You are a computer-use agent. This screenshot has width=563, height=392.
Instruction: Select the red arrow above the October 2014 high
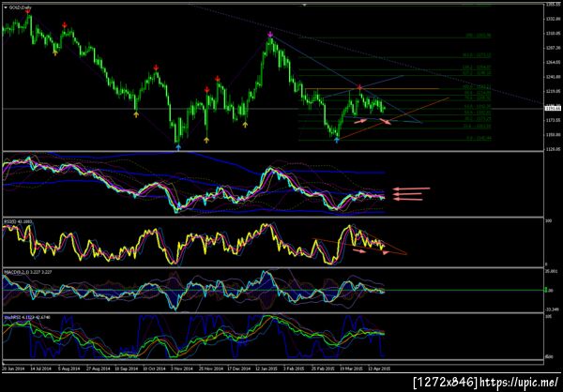156,68
